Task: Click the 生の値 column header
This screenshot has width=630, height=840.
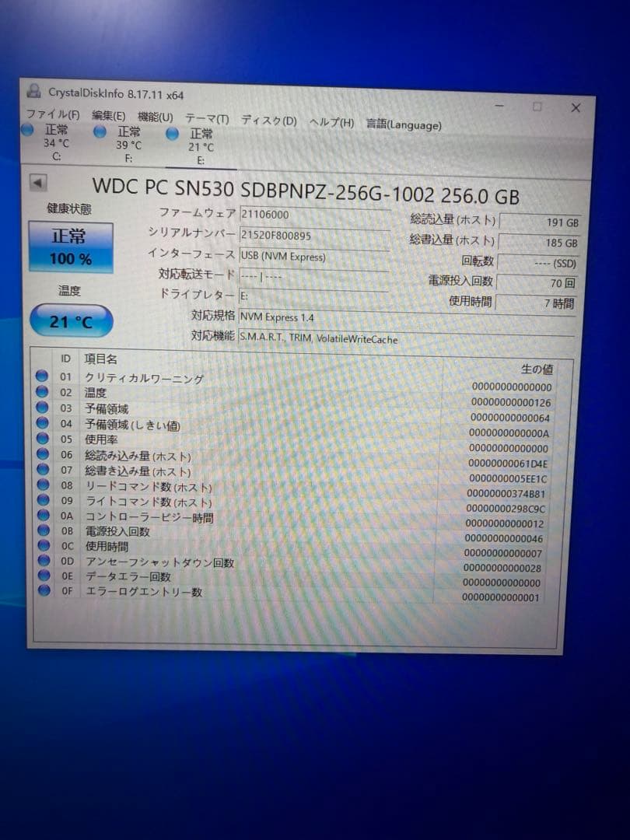Action: point(537,369)
